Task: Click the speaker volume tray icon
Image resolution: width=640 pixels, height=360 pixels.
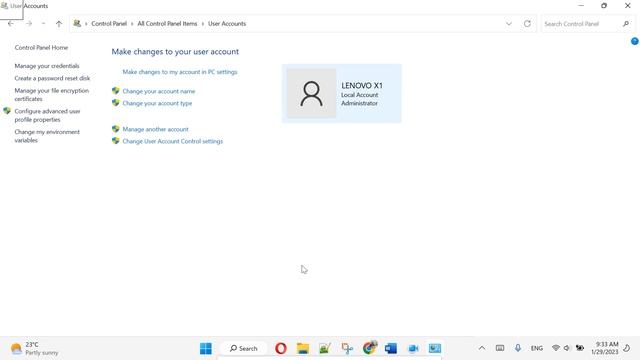Action: coord(567,348)
